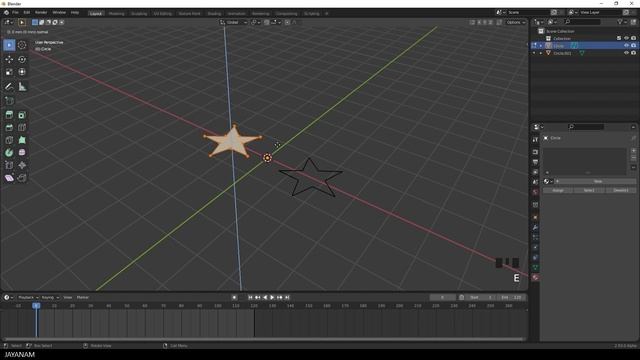
Task: Open the outliner filter dropdown
Action: click(x=622, y=22)
